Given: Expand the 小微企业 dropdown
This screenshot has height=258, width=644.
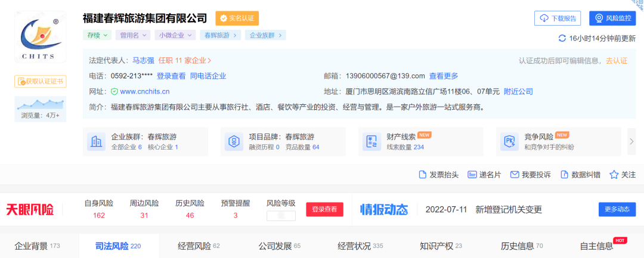Looking at the screenshot, I should click(x=175, y=35).
